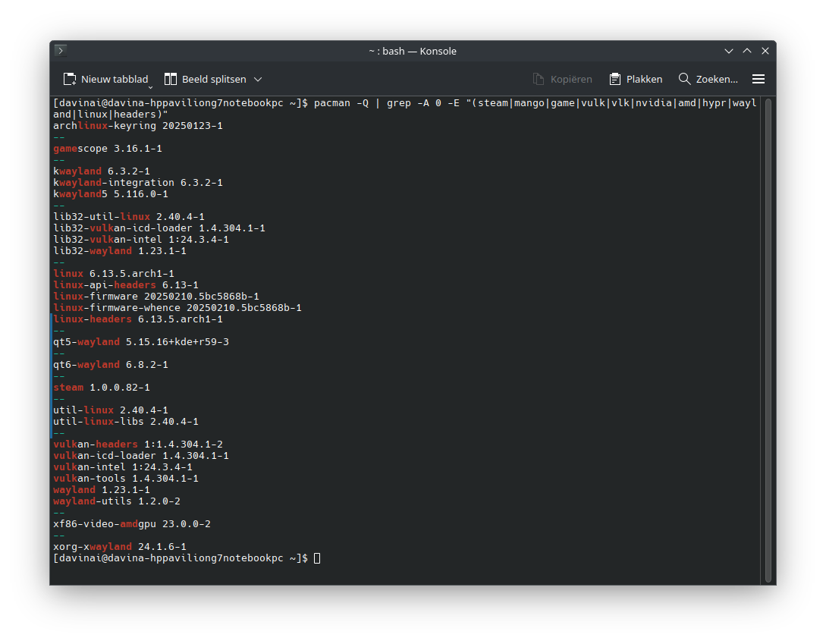Click the 'kwayland5 5.116.0-1' line
This screenshot has width=826, height=644.
[x=111, y=194]
